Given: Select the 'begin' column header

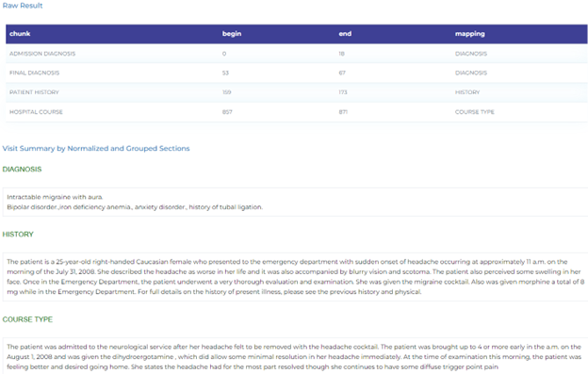Looking at the screenshot, I should pos(232,34).
